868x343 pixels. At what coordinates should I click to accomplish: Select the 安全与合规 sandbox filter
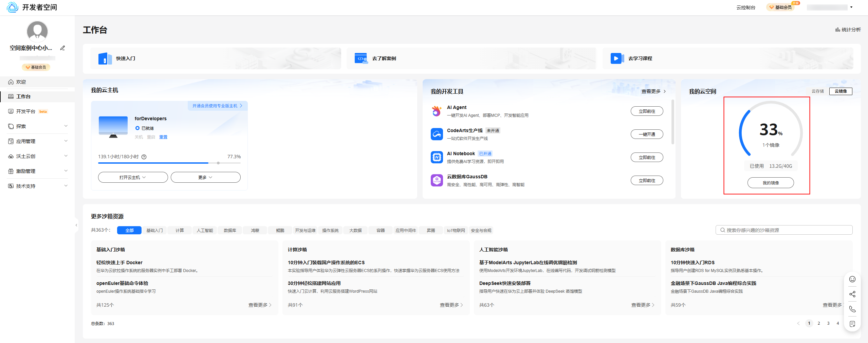pyautogui.click(x=481, y=230)
